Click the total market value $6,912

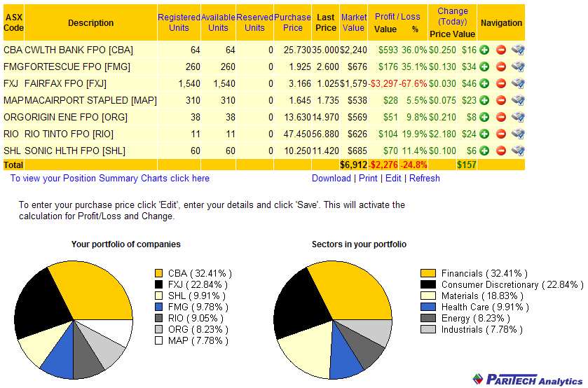353,165
